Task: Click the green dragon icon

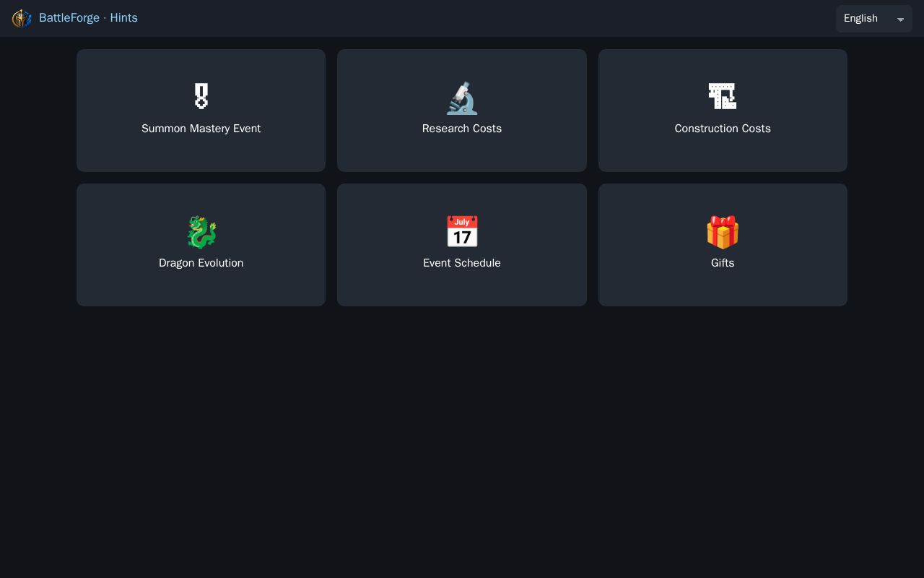Action: pyautogui.click(x=201, y=232)
